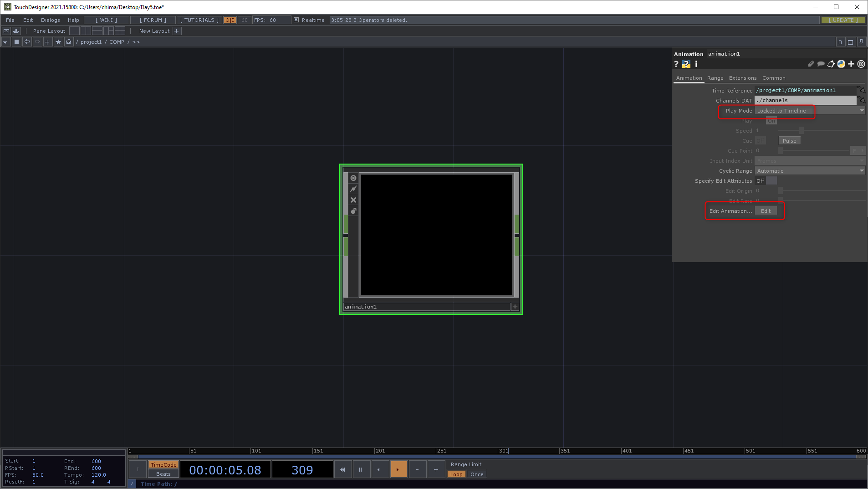Image resolution: width=868 pixels, height=489 pixels.
Task: Pause the timeline playback
Action: tap(360, 469)
